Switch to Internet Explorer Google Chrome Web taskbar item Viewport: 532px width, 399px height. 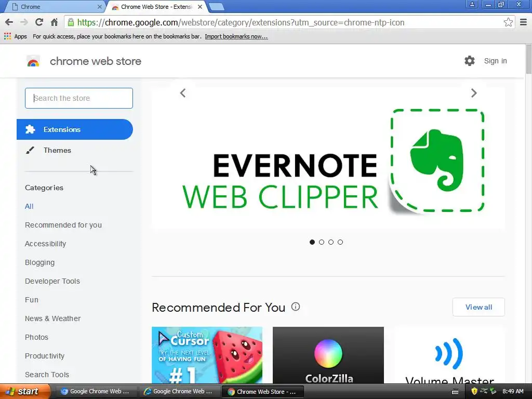click(x=179, y=391)
